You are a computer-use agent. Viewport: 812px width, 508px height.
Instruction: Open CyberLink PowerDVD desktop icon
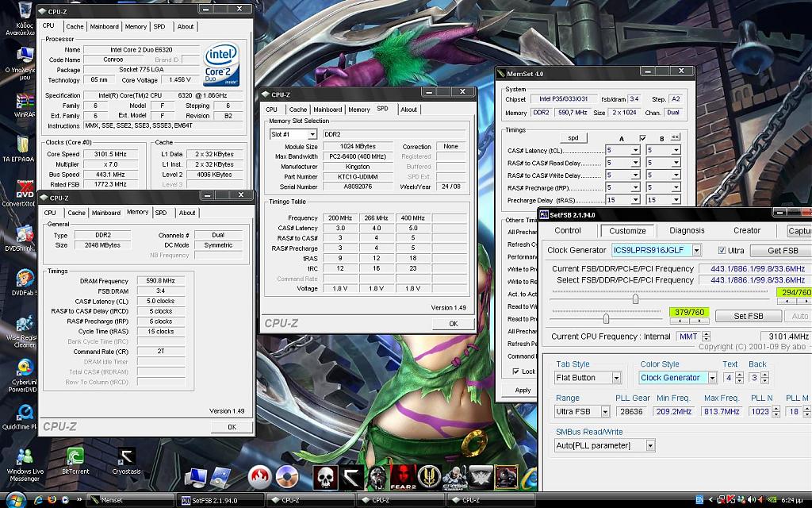(24, 375)
